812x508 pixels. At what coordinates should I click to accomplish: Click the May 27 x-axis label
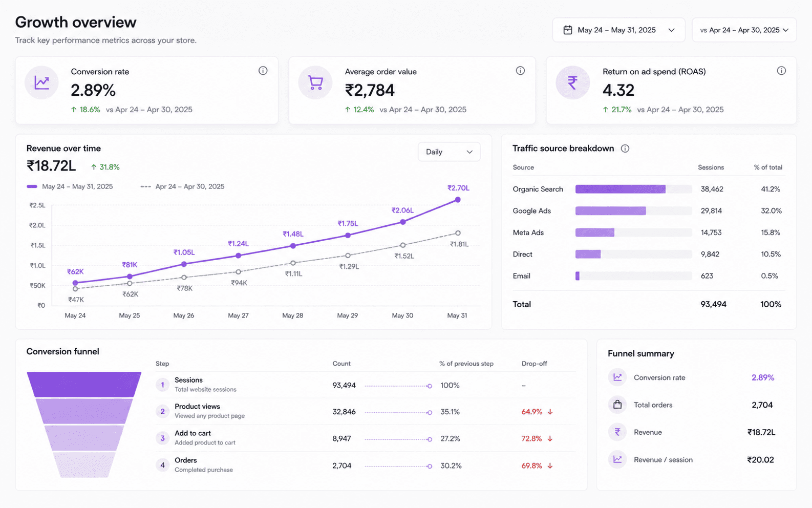238,315
